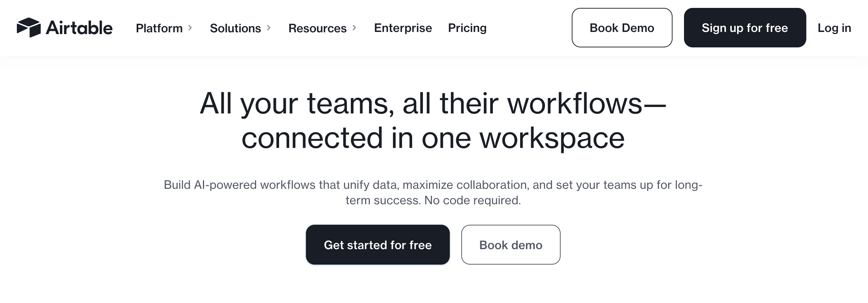Select Resources in the navigation bar
This screenshot has width=868, height=303.
click(317, 28)
